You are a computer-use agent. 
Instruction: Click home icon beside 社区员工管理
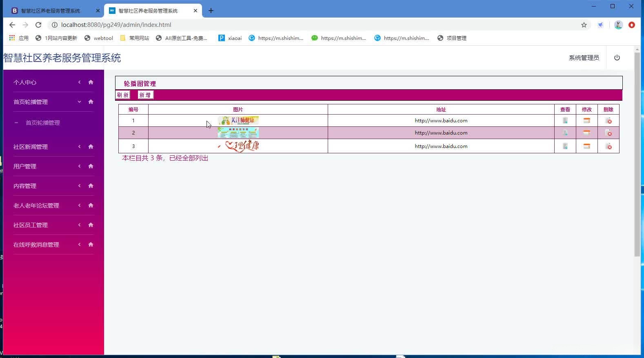click(x=91, y=225)
